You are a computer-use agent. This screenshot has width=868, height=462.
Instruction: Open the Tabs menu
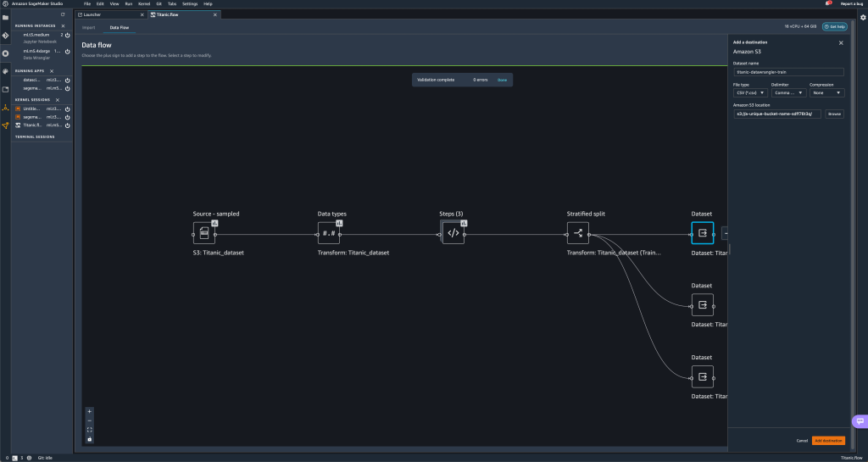(x=171, y=4)
